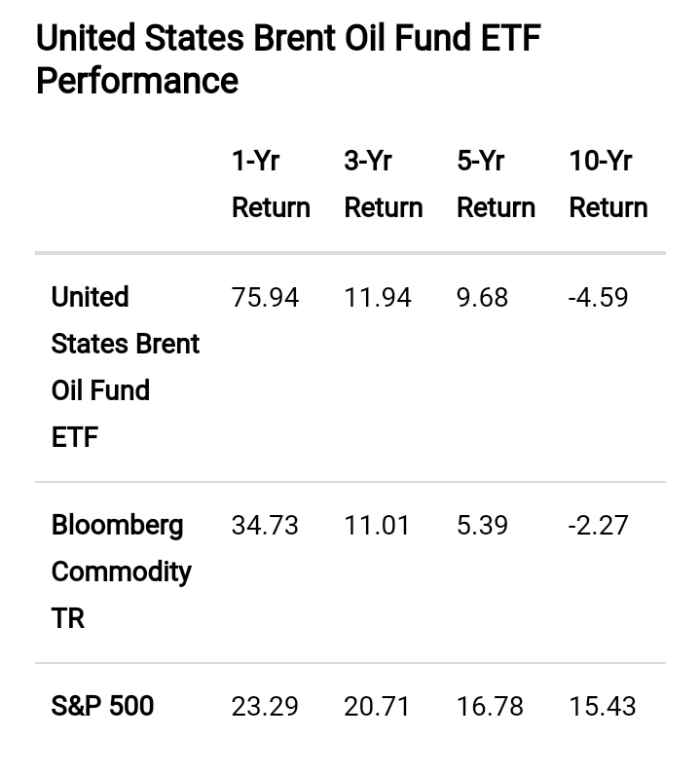Click the 9.68 five-year return value
Screen dimensions: 700x775
point(482,298)
